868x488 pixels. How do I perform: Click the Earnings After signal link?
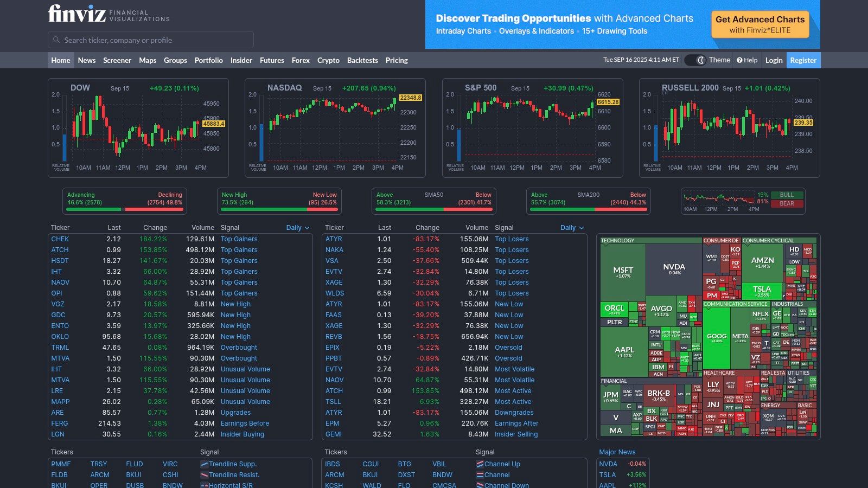516,423
